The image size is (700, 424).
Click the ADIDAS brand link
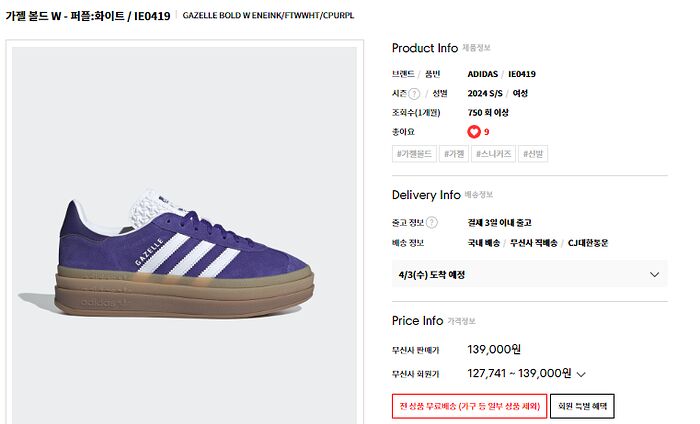tap(484, 74)
